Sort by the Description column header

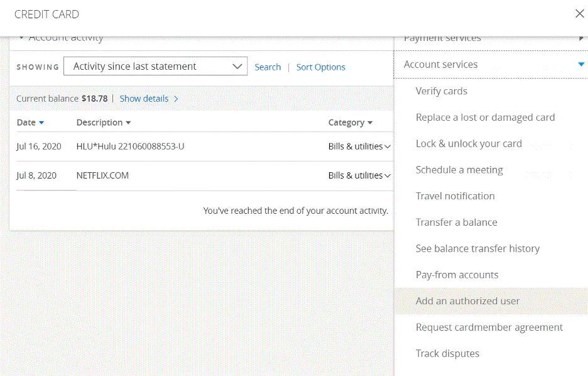pyautogui.click(x=104, y=123)
